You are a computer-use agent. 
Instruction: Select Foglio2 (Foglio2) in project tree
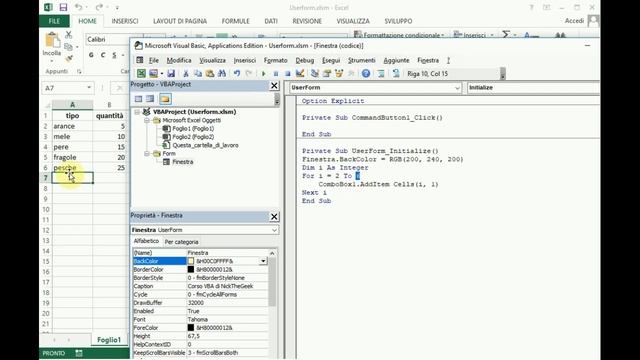click(193, 137)
